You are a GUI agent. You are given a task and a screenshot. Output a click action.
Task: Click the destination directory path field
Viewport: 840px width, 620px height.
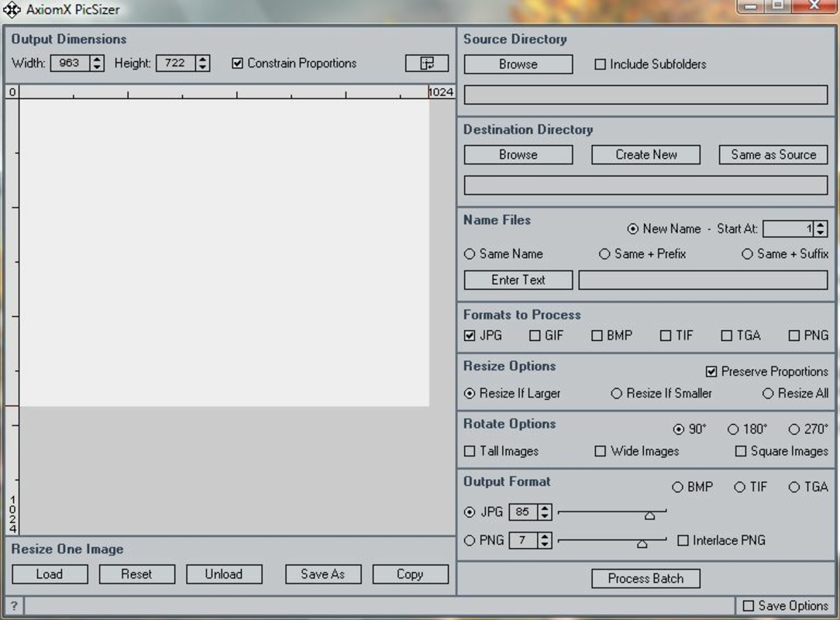click(645, 185)
